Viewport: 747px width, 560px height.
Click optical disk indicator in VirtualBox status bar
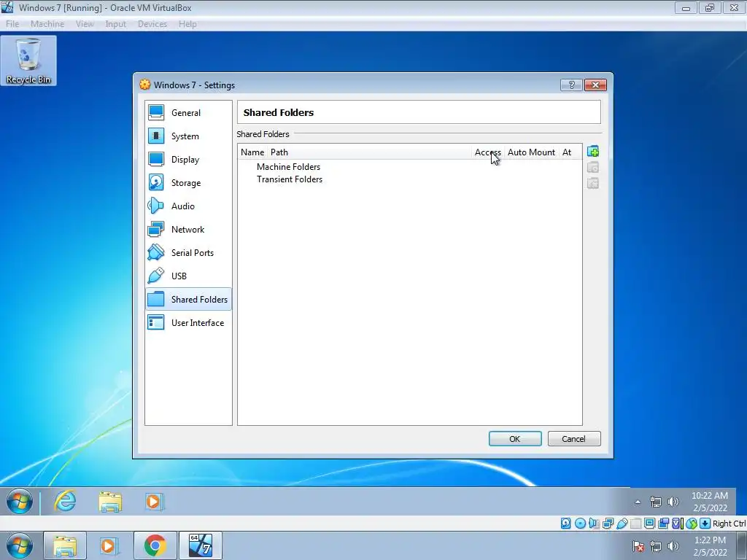pyautogui.click(x=580, y=524)
